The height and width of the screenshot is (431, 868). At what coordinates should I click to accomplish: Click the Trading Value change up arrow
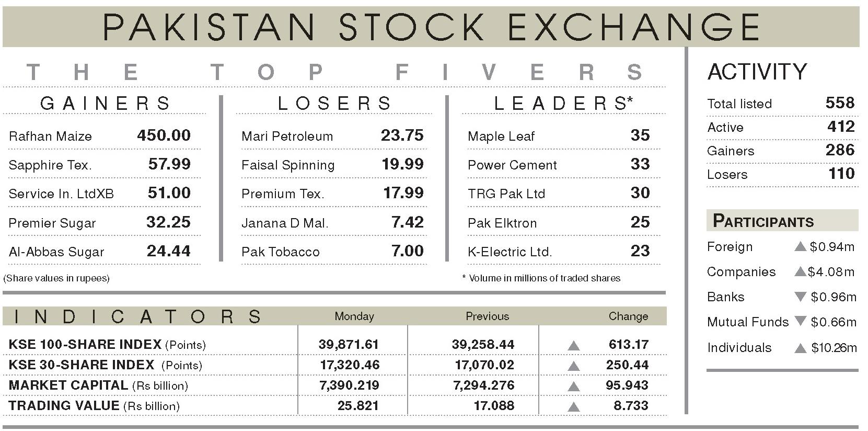pos(573,406)
